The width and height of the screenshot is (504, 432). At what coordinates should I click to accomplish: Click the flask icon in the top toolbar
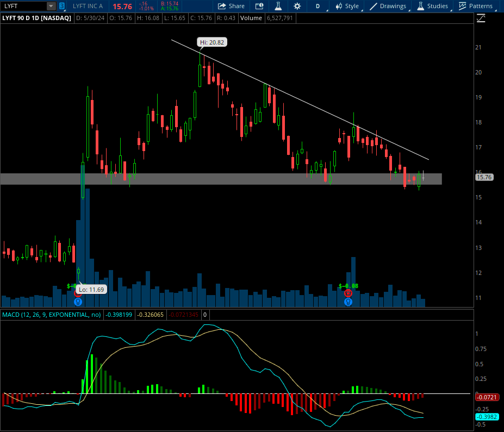278,6
